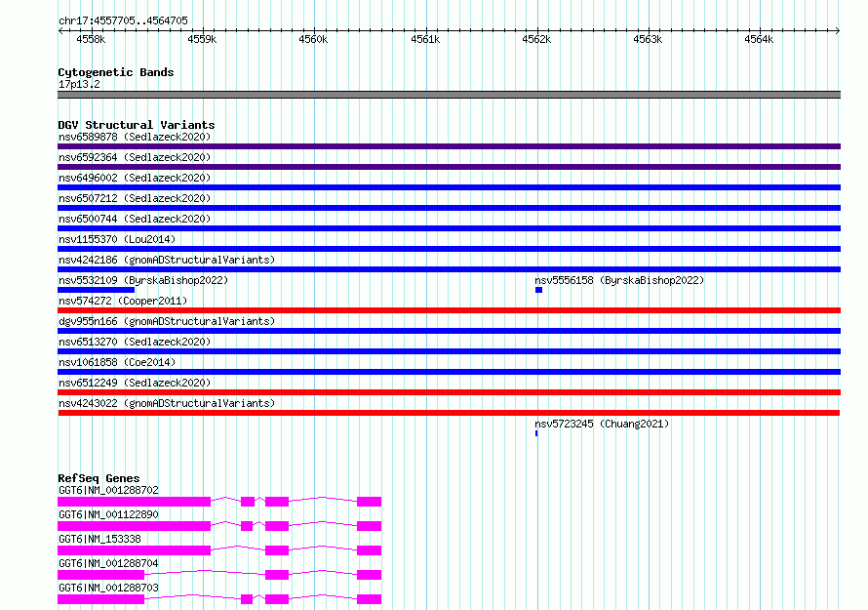Open transcript GGT6|NM_153338 label
Viewport: 868px width, 610px height.
point(99,539)
